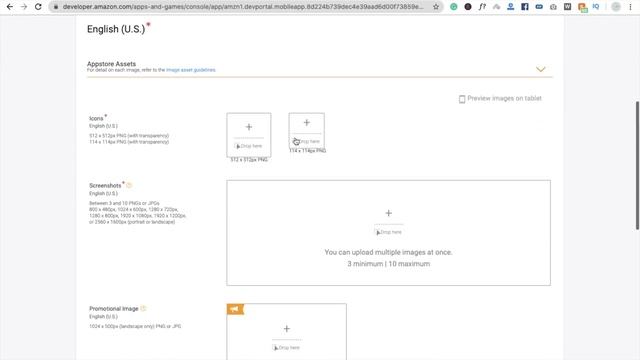The height and width of the screenshot is (360, 640).
Task: Open the green Grammarly extension
Action: [453, 7]
